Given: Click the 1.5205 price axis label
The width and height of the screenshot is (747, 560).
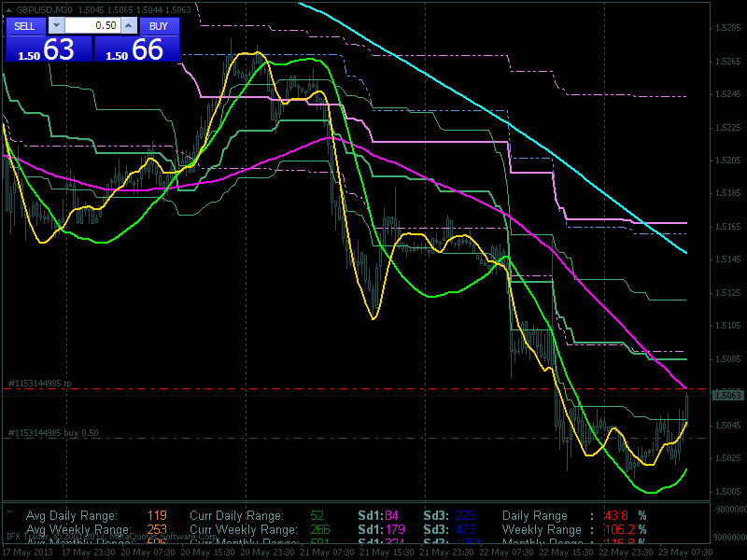Looking at the screenshot, I should (x=728, y=161).
